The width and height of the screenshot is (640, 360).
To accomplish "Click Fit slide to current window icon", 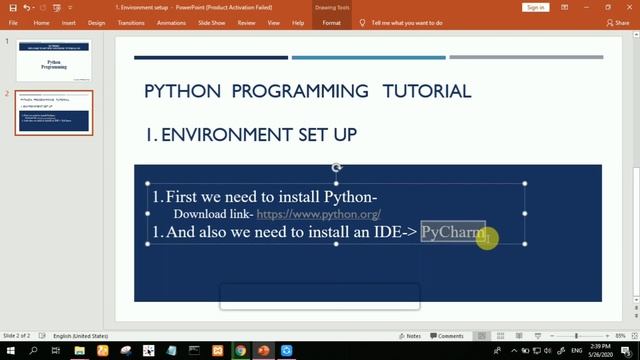I will tap(635, 336).
